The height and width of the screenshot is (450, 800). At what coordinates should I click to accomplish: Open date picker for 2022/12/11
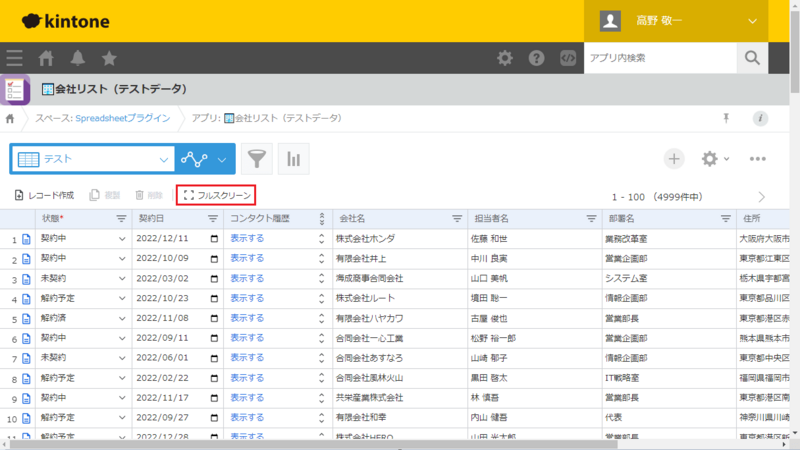tap(214, 239)
